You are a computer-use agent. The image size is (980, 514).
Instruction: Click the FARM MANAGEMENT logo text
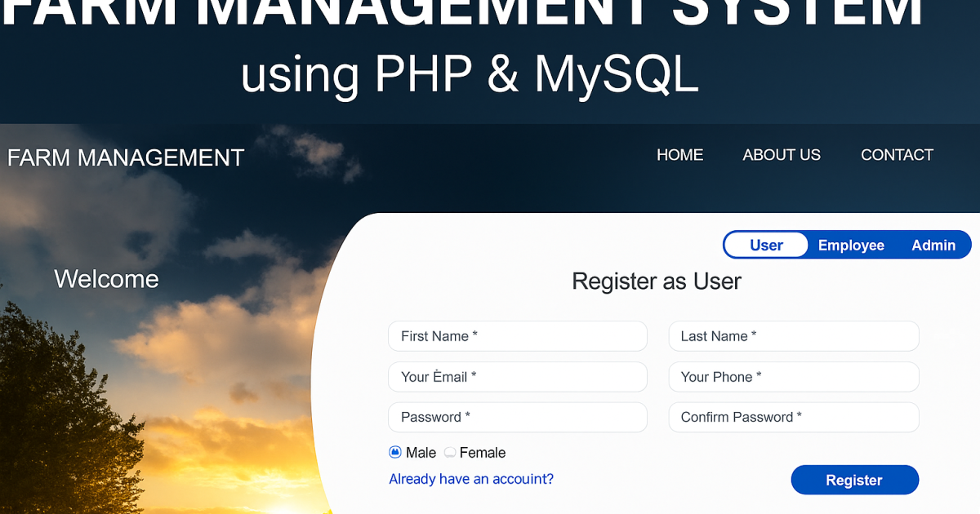[125, 157]
